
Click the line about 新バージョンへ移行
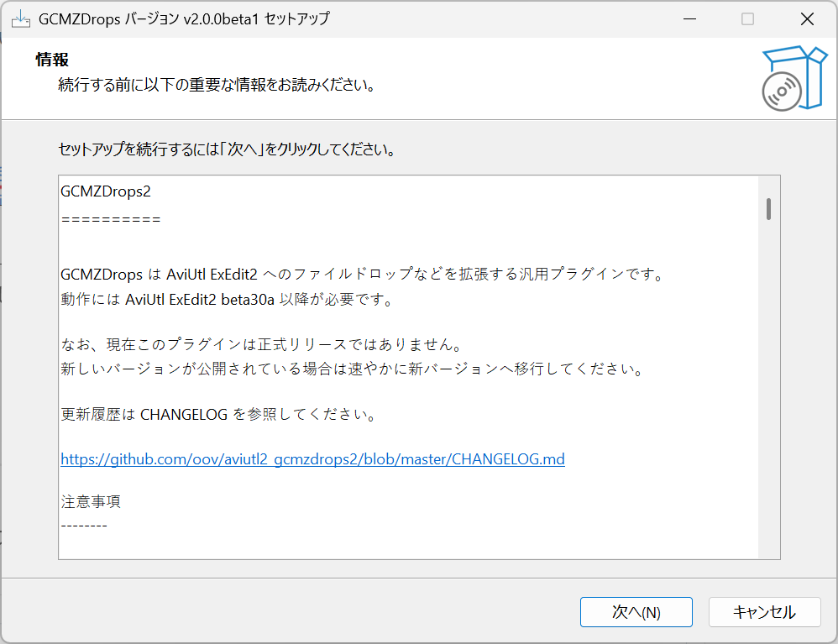[x=353, y=369]
